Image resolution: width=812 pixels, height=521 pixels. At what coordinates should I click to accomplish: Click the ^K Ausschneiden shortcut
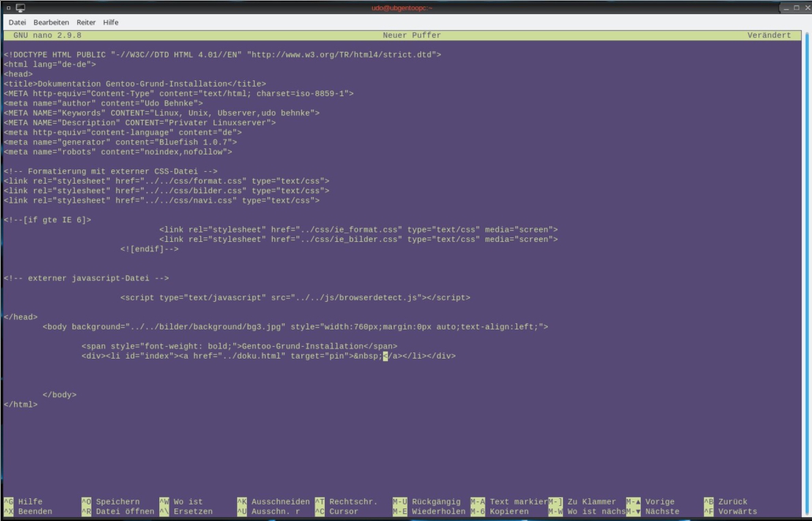[274, 501]
